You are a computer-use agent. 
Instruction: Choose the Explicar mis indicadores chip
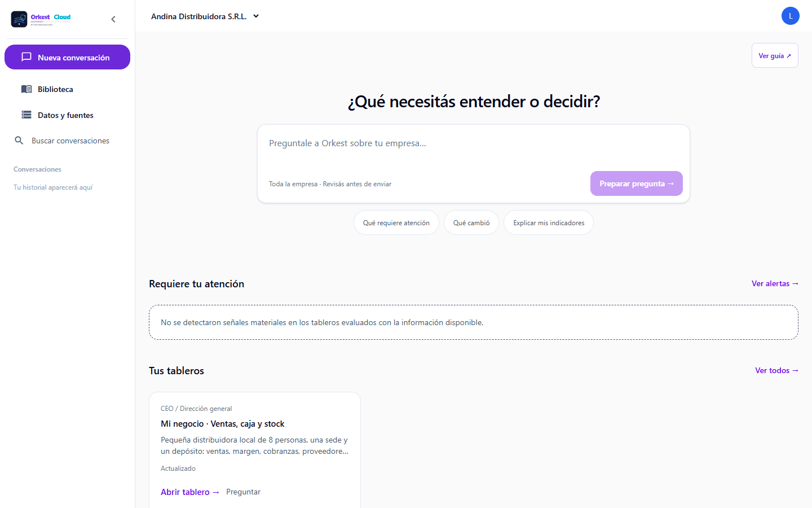pyautogui.click(x=549, y=223)
